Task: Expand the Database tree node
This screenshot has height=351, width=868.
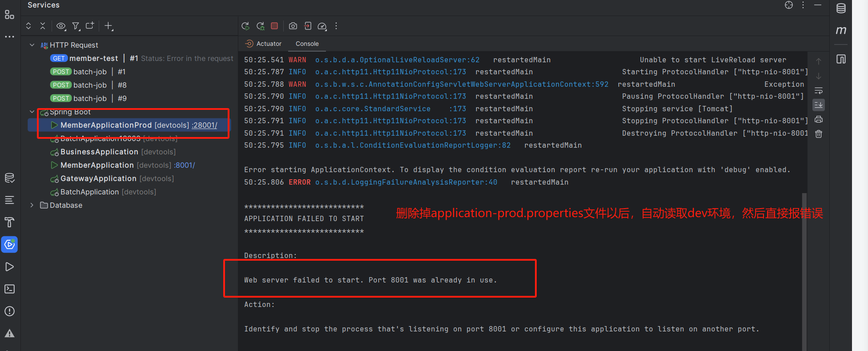Action: click(x=32, y=205)
